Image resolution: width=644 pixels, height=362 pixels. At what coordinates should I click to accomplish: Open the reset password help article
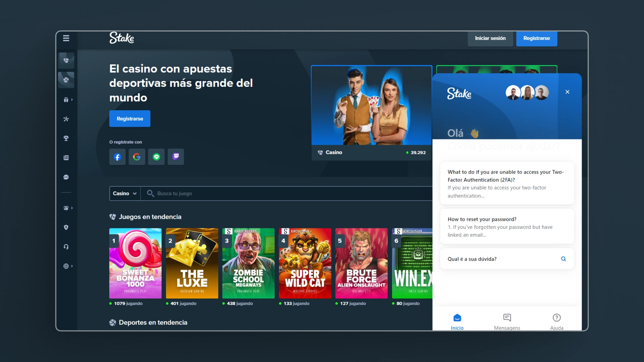click(x=507, y=227)
